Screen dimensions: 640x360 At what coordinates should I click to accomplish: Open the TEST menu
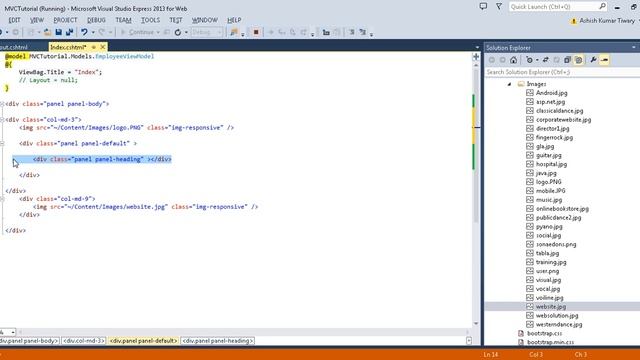(x=176, y=20)
